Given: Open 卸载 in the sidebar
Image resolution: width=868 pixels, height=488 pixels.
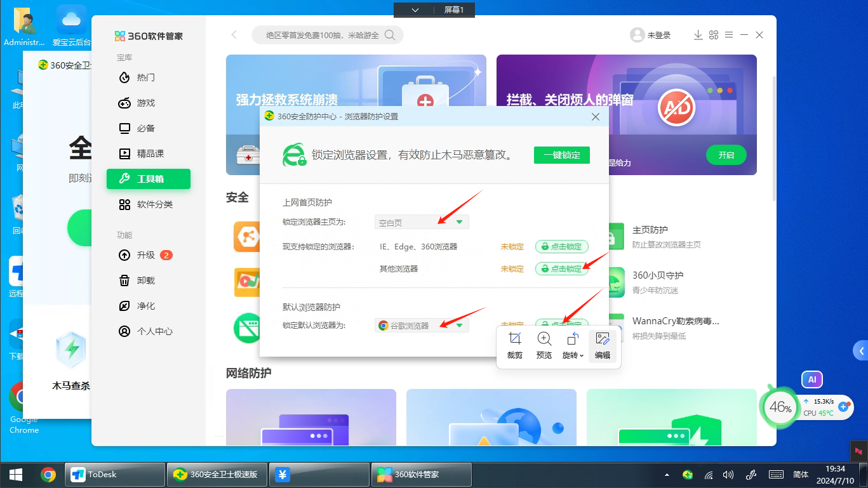Looking at the screenshot, I should [x=149, y=280].
